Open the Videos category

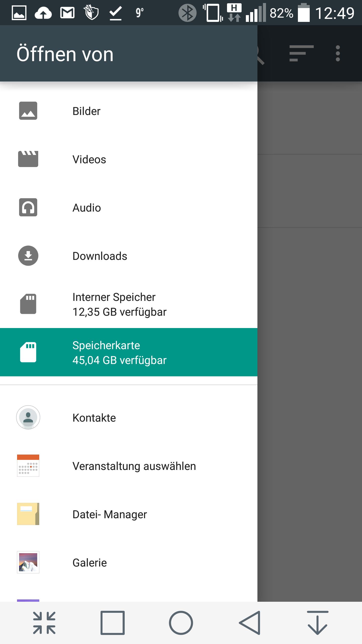129,159
